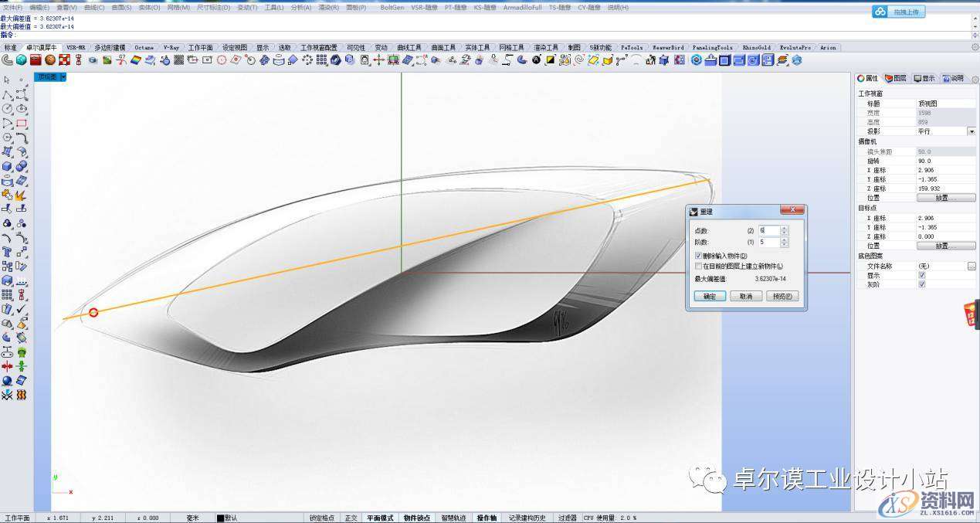Click the 确定 button in rebuild dialog

tap(710, 296)
